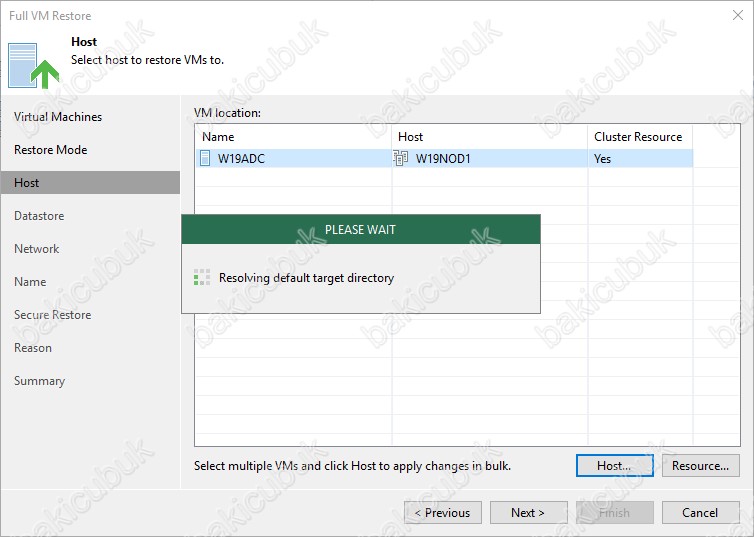Select the W19ADC row name

click(x=241, y=159)
